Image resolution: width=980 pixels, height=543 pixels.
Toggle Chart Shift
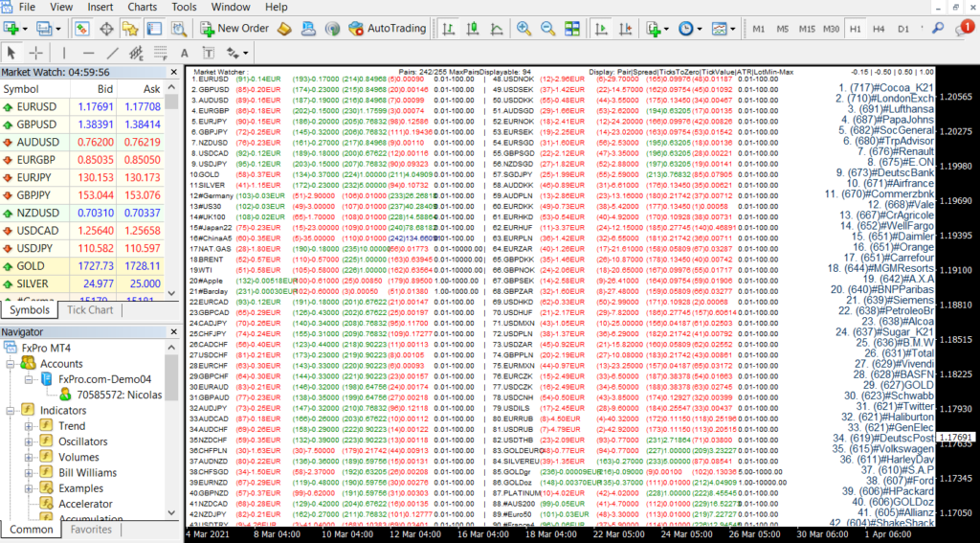point(625,28)
